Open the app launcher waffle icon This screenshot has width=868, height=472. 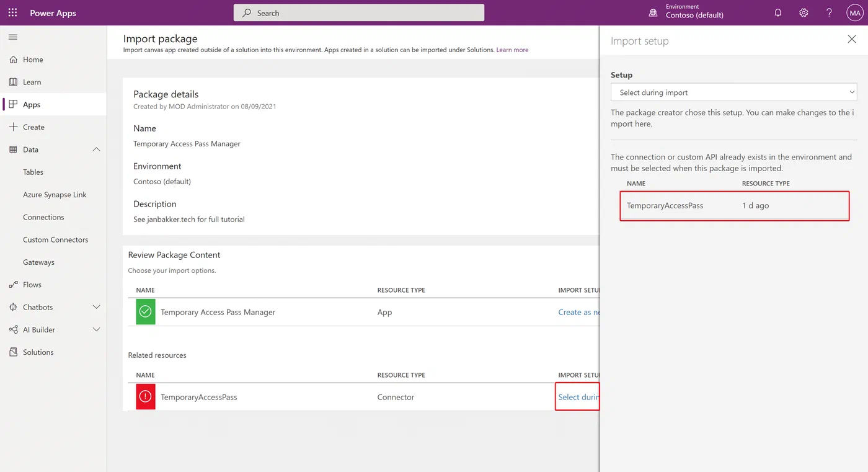12,12
